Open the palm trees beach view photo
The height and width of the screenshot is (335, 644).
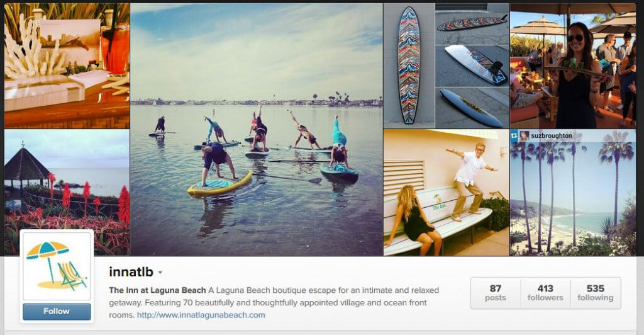click(x=573, y=193)
